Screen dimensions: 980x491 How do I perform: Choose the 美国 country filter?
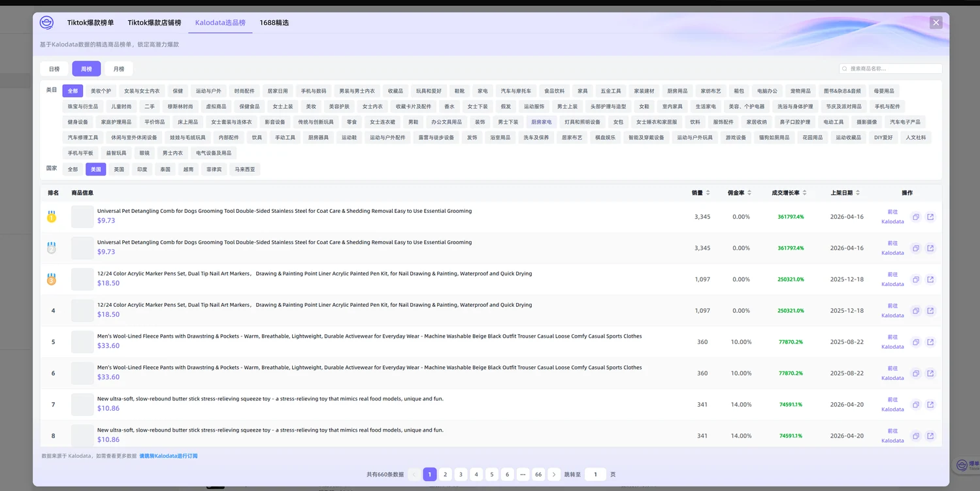[96, 169]
